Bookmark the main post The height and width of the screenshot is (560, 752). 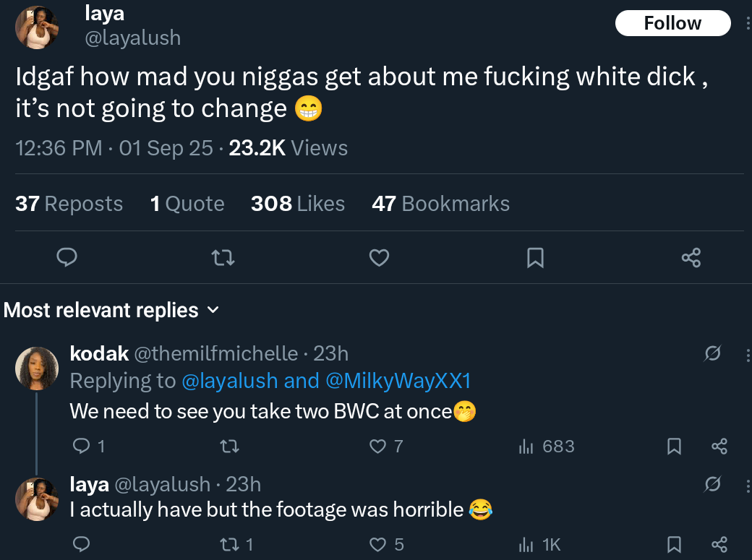(535, 257)
